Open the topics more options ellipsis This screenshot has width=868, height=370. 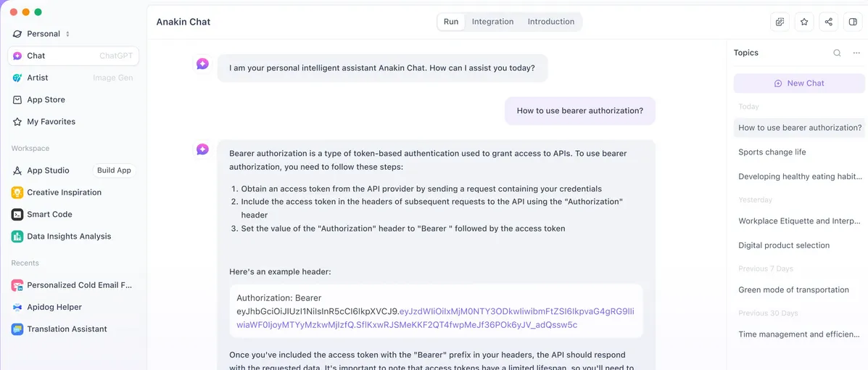tap(856, 53)
